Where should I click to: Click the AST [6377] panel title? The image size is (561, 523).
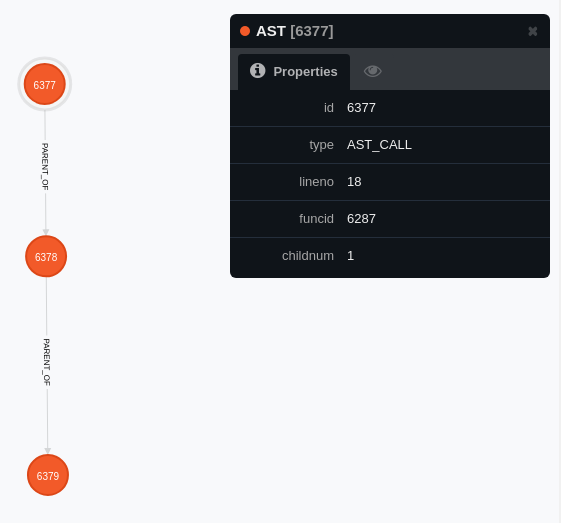click(295, 31)
